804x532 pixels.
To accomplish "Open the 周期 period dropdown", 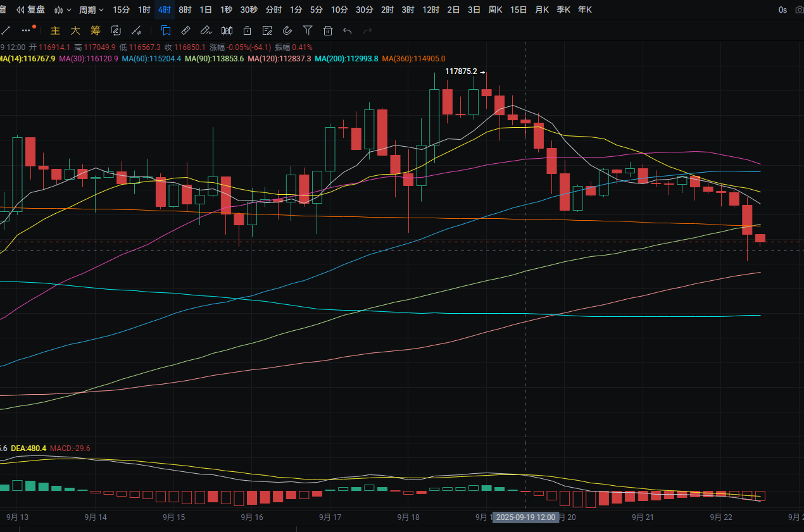I will (91, 9).
